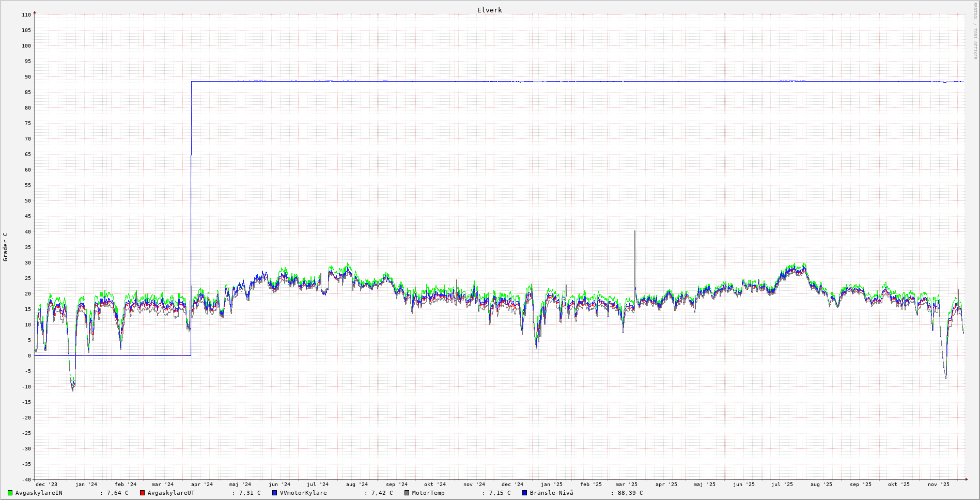Select the MotorTemp legend label
980x500 pixels.
428,493
